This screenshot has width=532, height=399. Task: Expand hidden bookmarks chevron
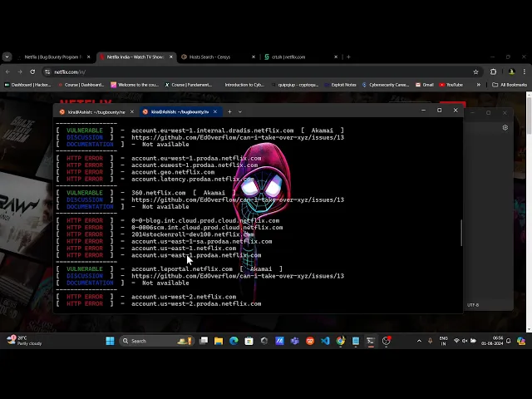[x=479, y=85]
